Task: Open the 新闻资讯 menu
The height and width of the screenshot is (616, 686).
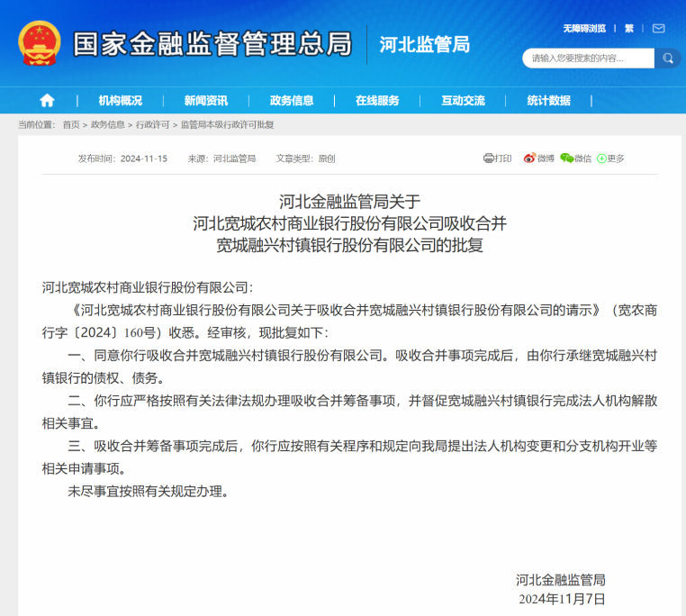Action: pos(206,101)
